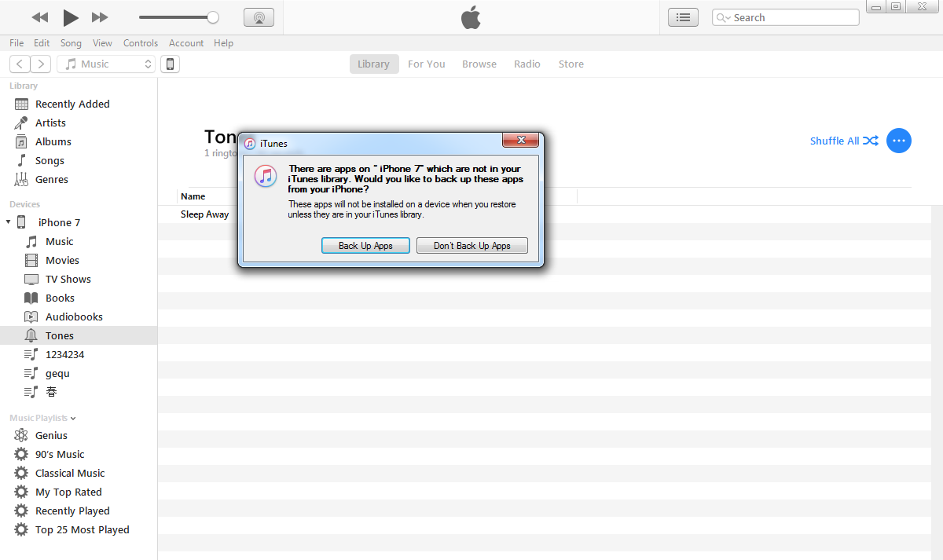The height and width of the screenshot is (560, 943).
Task: Click the iPhone device icon in toolbar
Action: pos(170,64)
